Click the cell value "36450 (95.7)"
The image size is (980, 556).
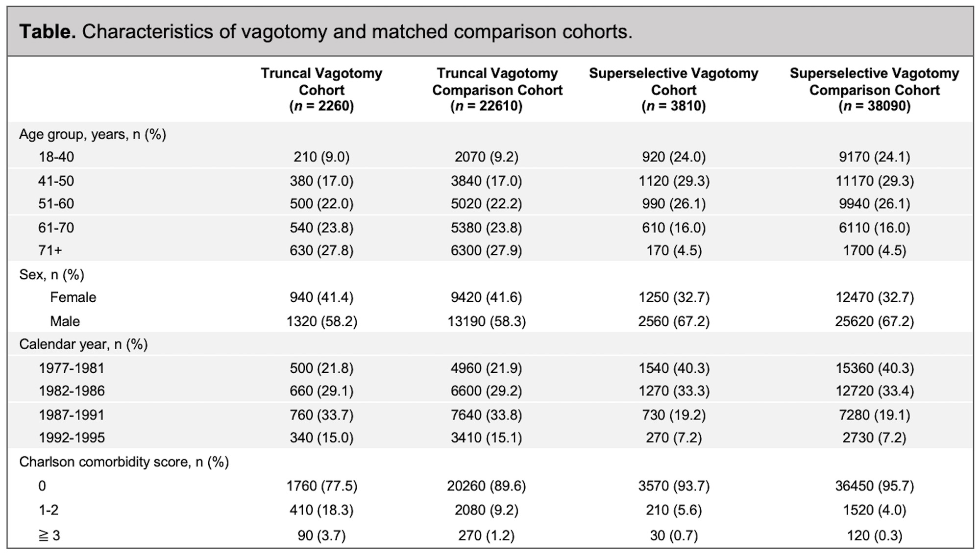874,486
